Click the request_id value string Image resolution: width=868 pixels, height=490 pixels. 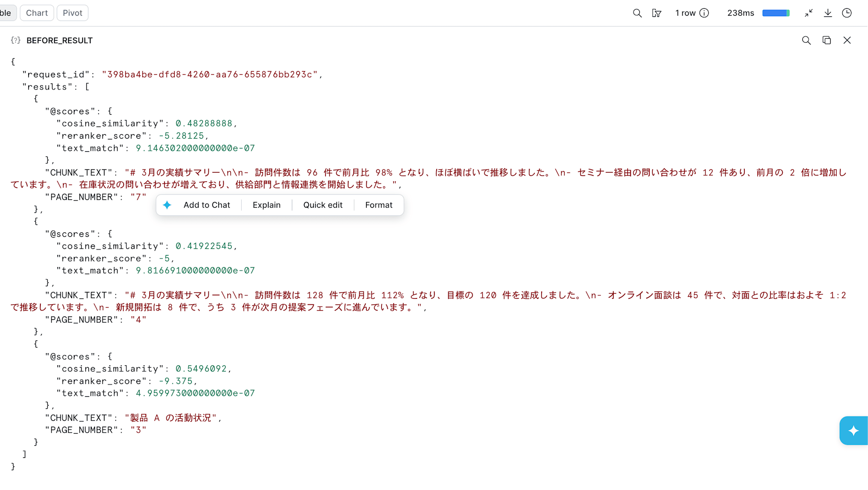(210, 74)
